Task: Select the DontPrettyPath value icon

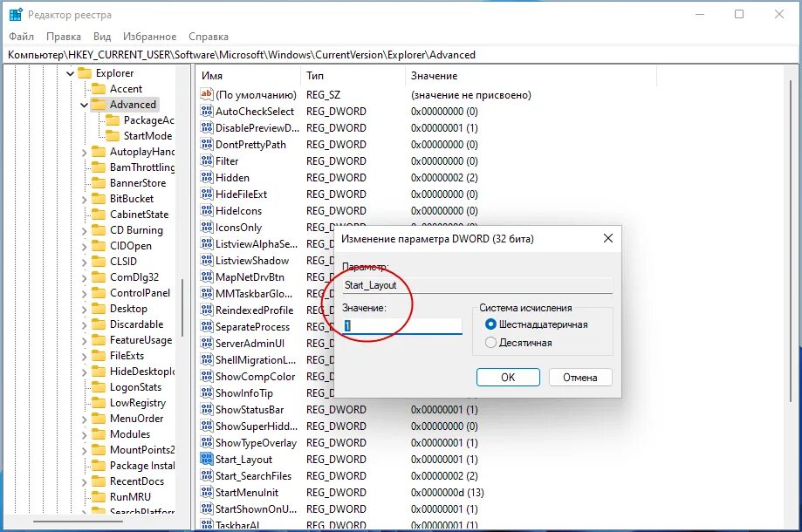Action: 207,145
